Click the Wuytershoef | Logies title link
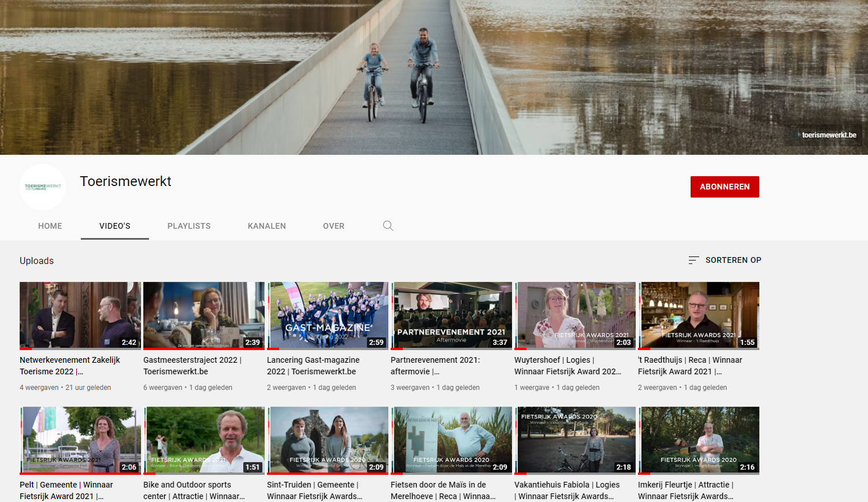The image size is (868, 502). click(x=568, y=366)
